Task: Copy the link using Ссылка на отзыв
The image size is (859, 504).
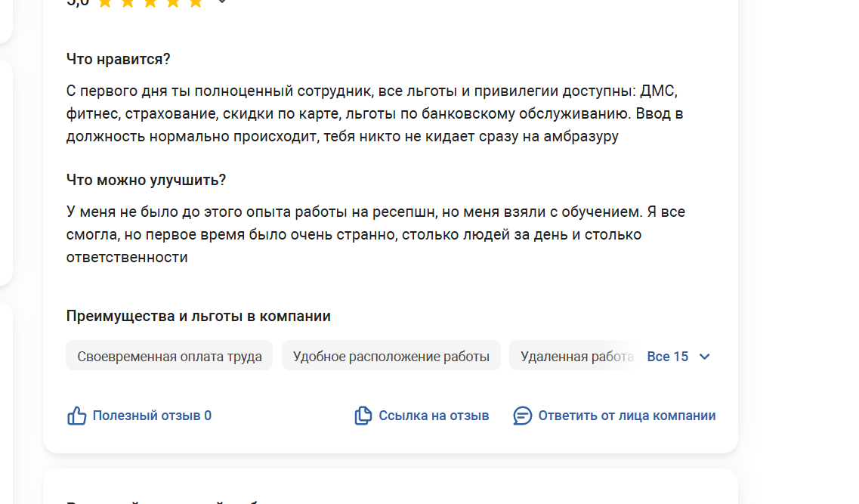Action: pos(434,416)
